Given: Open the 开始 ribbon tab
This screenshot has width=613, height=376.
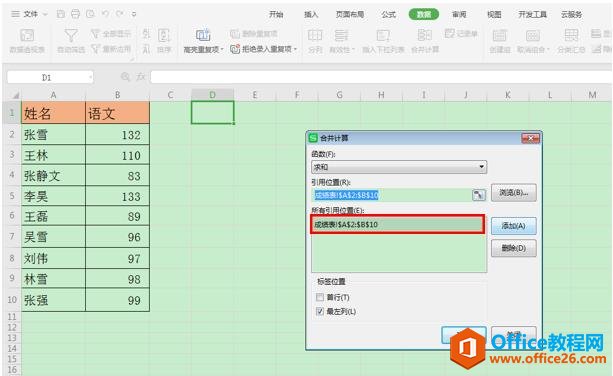Looking at the screenshot, I should (x=276, y=14).
